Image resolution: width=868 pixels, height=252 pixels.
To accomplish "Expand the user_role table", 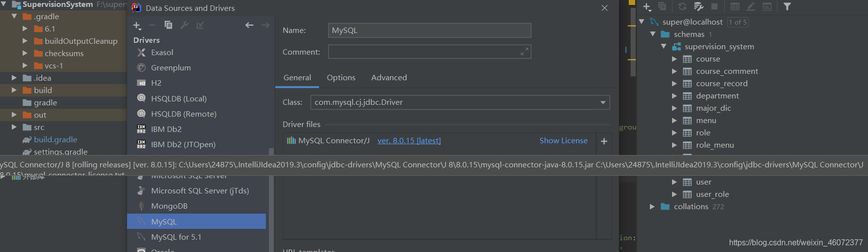I will tap(675, 194).
